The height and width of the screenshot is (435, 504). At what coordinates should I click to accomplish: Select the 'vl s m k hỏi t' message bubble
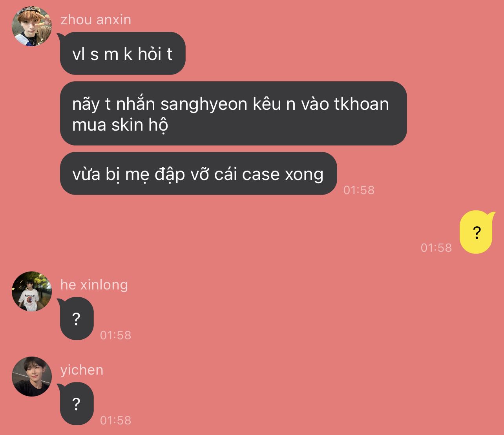pyautogui.click(x=122, y=53)
